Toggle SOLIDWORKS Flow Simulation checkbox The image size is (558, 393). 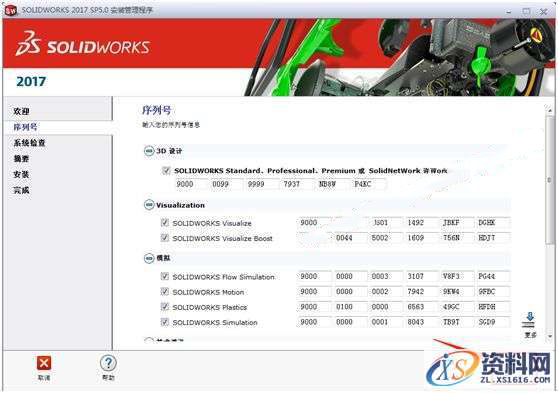tap(164, 276)
